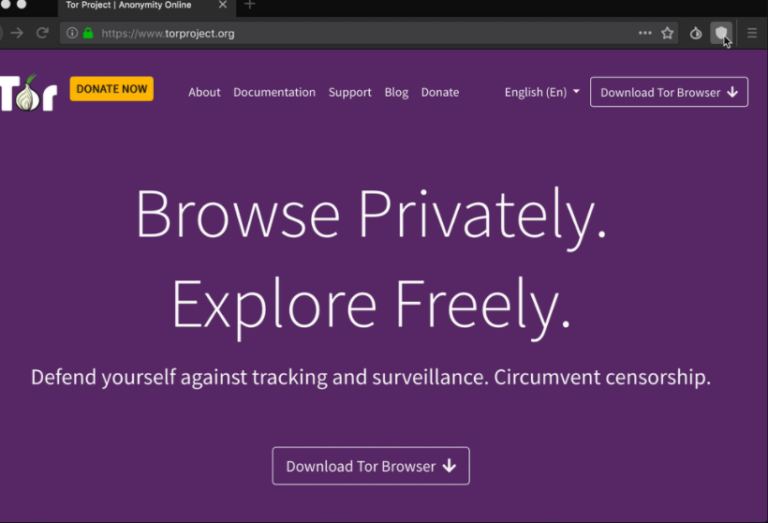
Task: Open the Tor onion toolbar button
Action: point(696,33)
